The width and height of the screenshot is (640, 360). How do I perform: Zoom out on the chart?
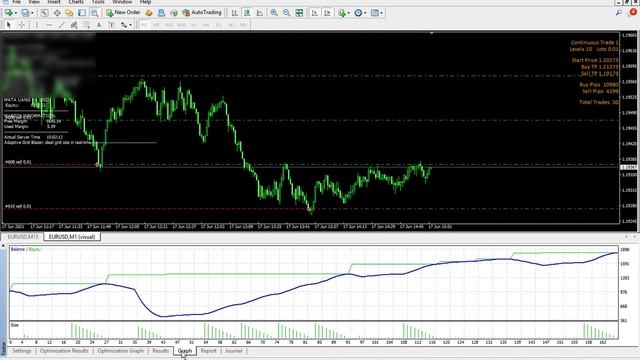(287, 13)
